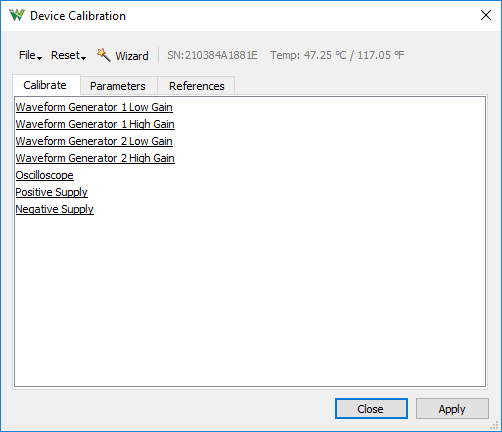
Task: Switch to the Parameters tab
Action: (x=118, y=86)
